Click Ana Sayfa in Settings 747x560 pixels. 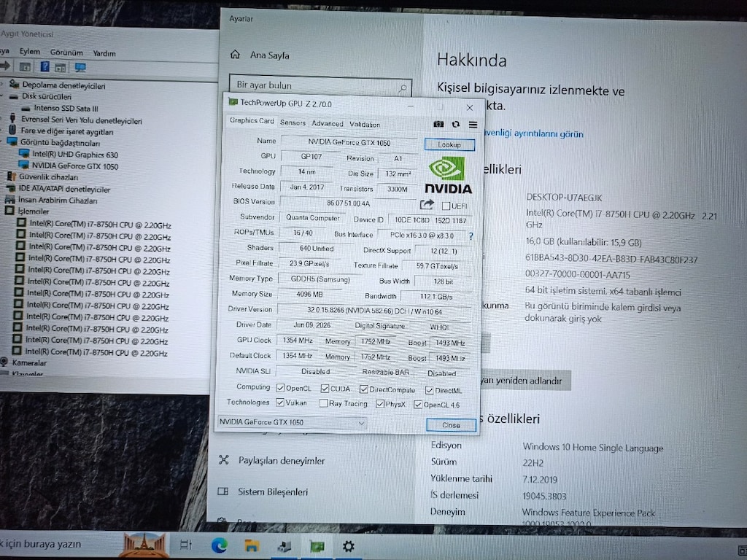270,55
